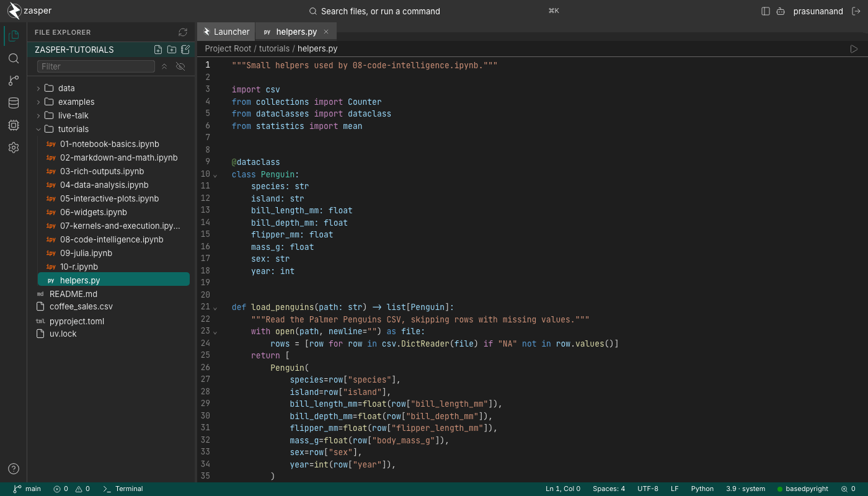
Task: Switch to the Launcher tab
Action: pos(226,32)
